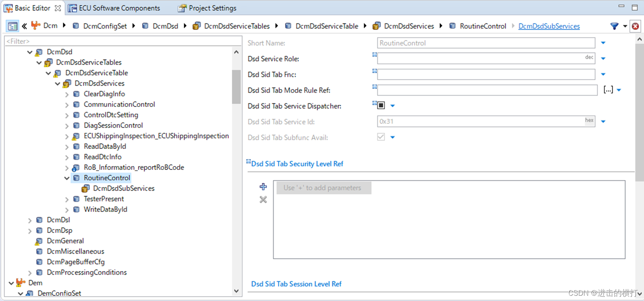Open dropdown arrow next to Dsd Sid Tab Fnc
The height and width of the screenshot is (301, 644).
[x=603, y=74]
